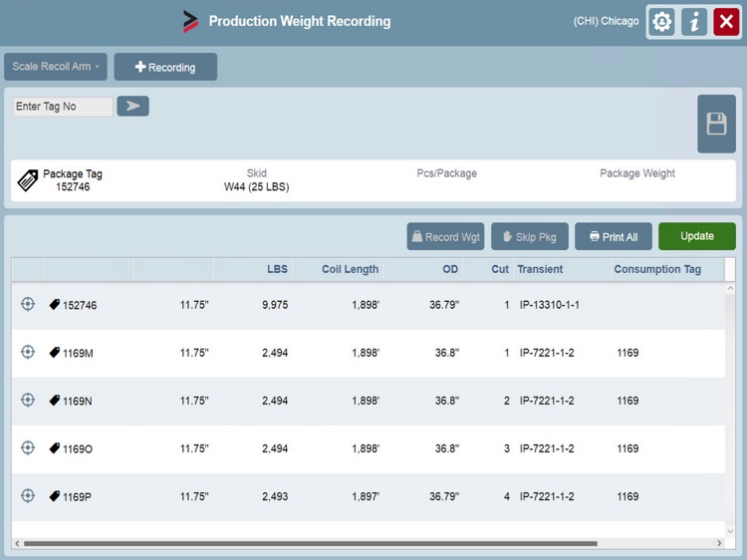Click the 2,493 LBS cell

click(x=275, y=496)
